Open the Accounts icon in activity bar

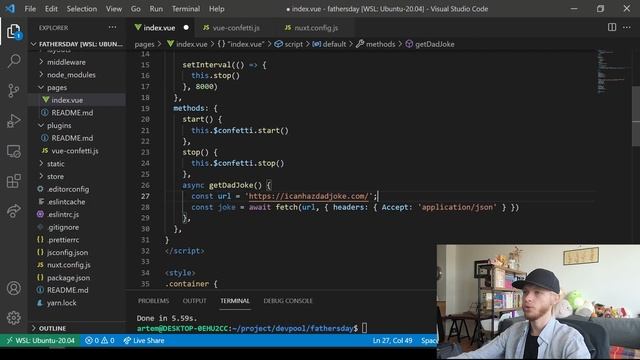[x=13, y=288]
